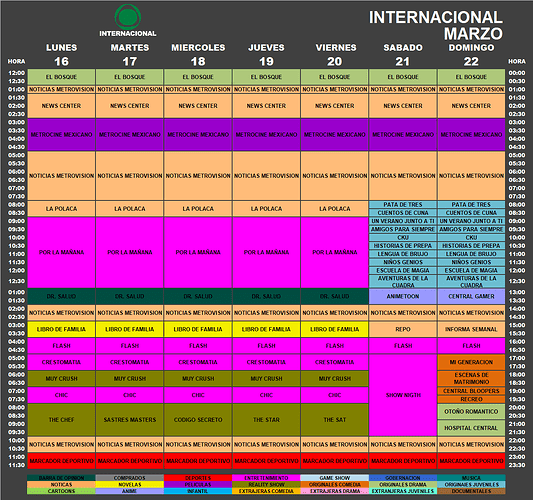
Task: Select POR LA MAÑANA block on Thursday
Action: [266, 252]
